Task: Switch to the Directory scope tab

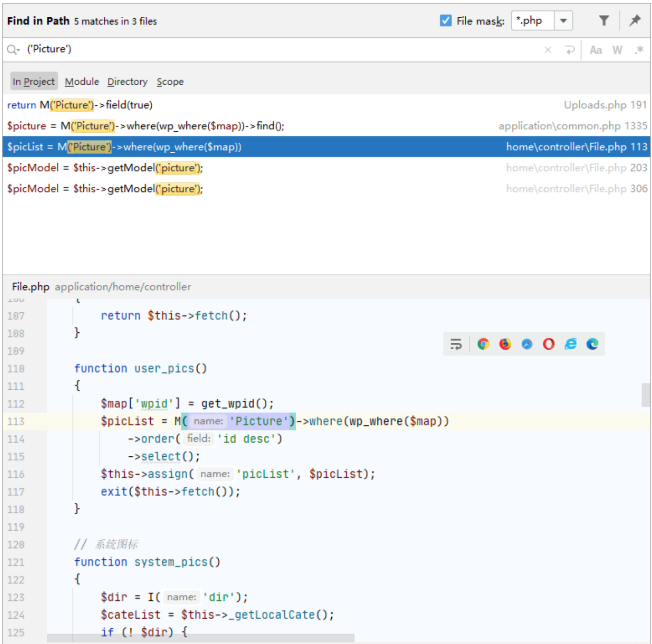Action: click(127, 82)
